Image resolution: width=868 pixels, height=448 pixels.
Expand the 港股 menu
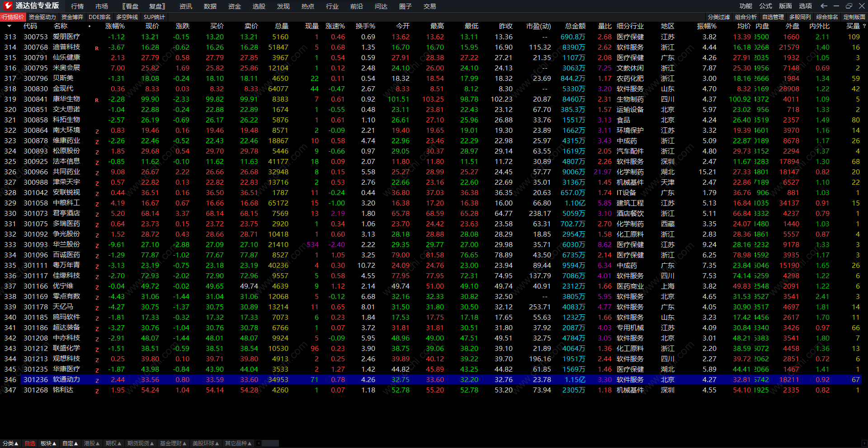(x=92, y=443)
